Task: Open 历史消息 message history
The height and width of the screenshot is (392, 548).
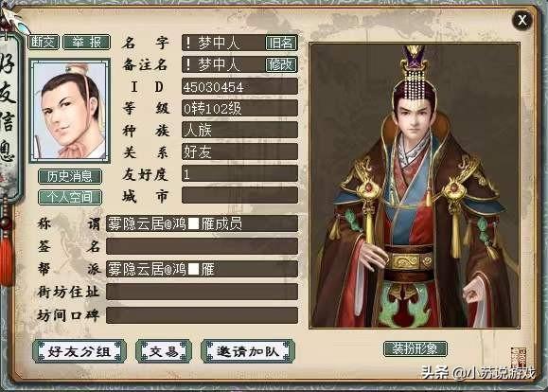Action: pyautogui.click(x=70, y=176)
